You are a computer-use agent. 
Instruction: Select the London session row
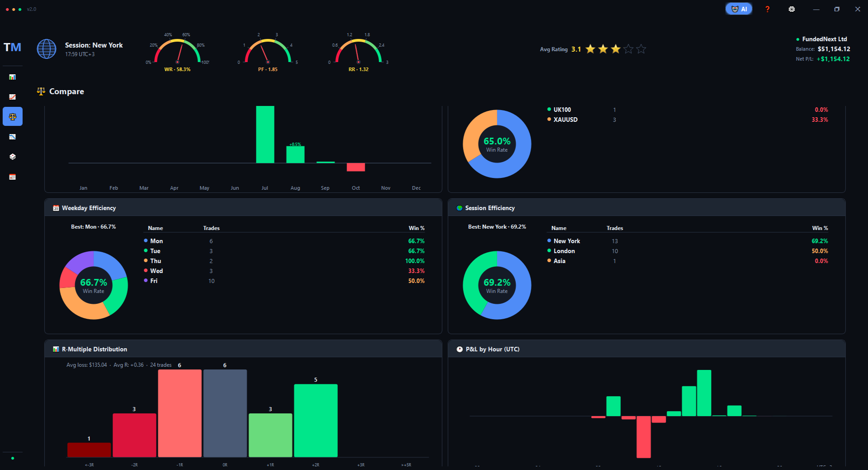[x=688, y=251]
